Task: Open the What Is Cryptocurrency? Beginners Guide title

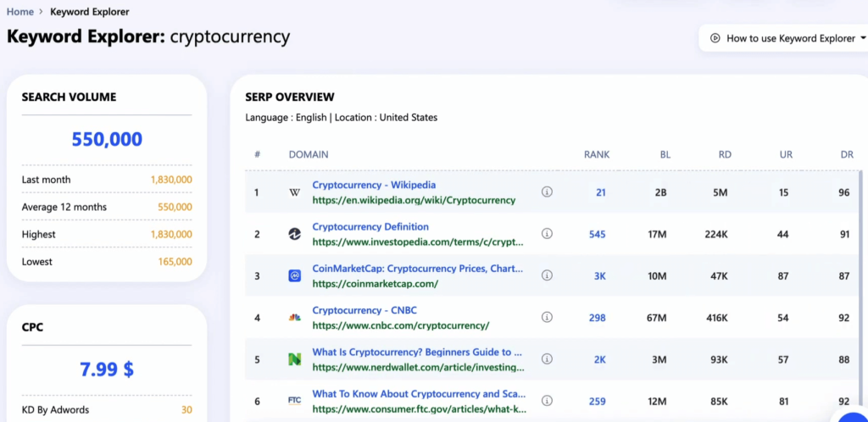Action: [417, 352]
